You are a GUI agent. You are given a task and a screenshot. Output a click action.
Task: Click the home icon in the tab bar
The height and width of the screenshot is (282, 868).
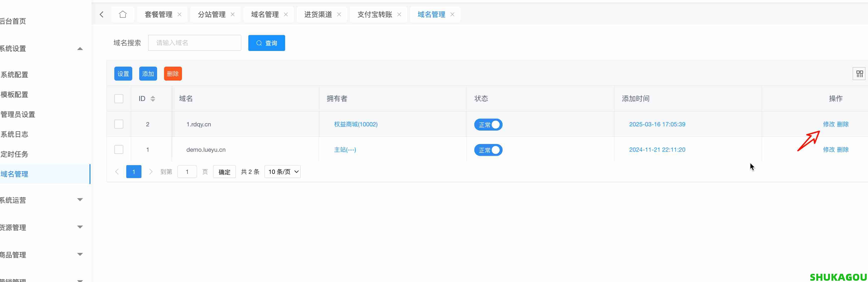point(122,14)
